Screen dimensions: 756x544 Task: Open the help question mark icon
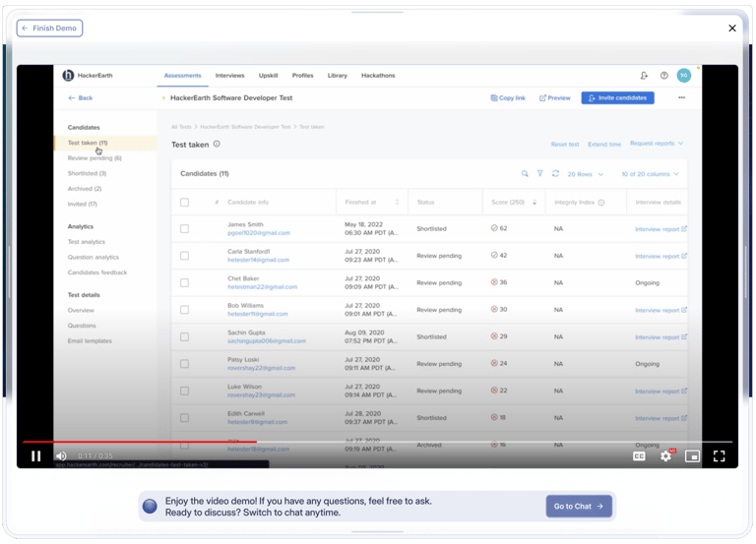pos(664,76)
